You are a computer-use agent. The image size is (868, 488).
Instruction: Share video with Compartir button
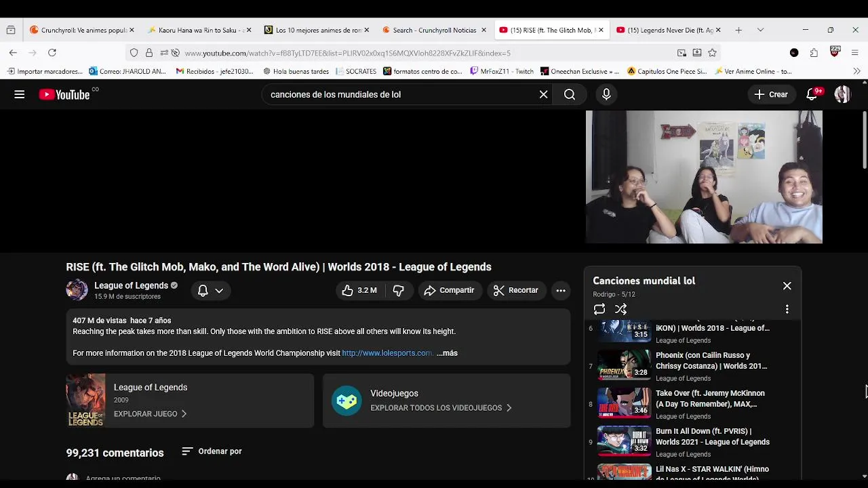tap(449, 290)
